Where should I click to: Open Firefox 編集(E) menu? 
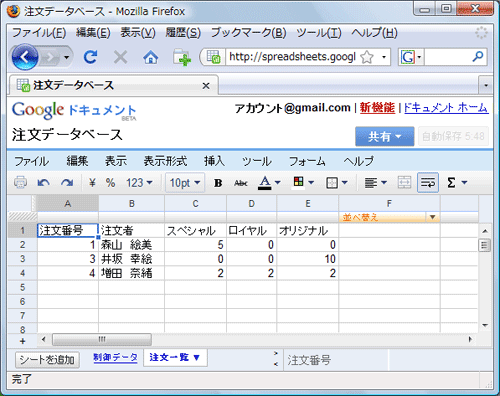tap(93, 33)
